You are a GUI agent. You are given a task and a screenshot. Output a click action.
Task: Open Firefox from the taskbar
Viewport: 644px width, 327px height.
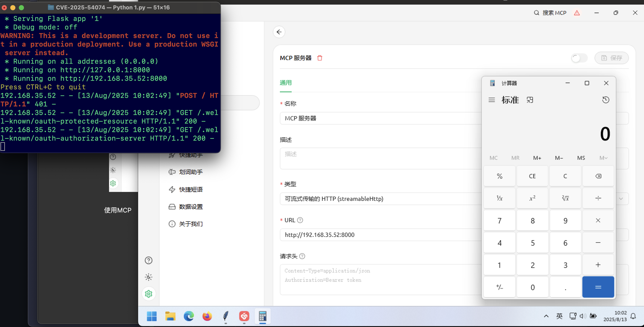pos(207,316)
